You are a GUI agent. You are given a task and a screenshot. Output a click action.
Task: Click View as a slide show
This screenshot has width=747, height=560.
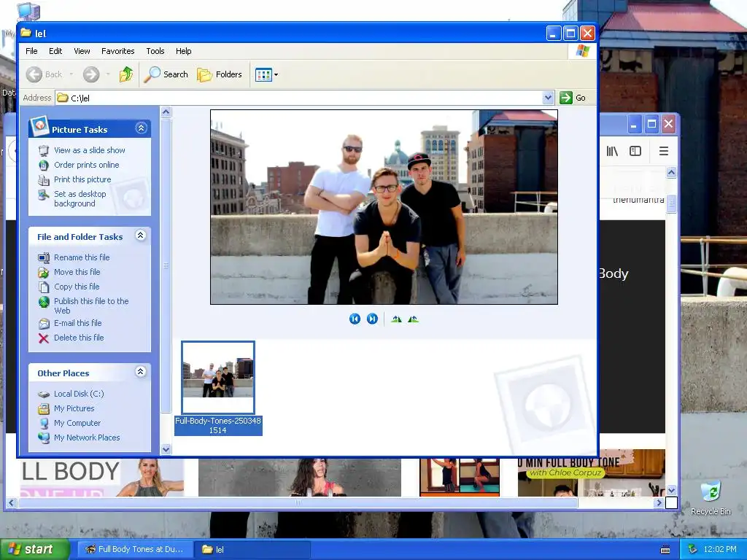pyautogui.click(x=90, y=150)
